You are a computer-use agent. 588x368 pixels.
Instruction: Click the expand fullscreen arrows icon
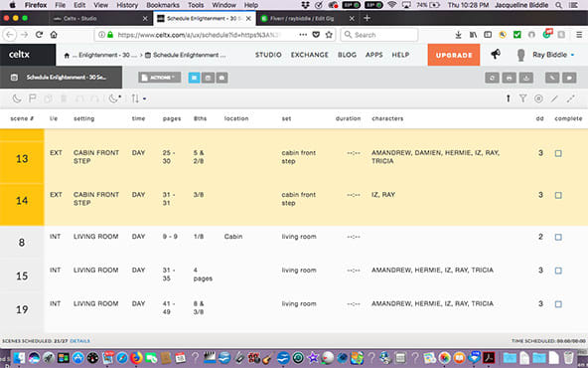(x=570, y=98)
